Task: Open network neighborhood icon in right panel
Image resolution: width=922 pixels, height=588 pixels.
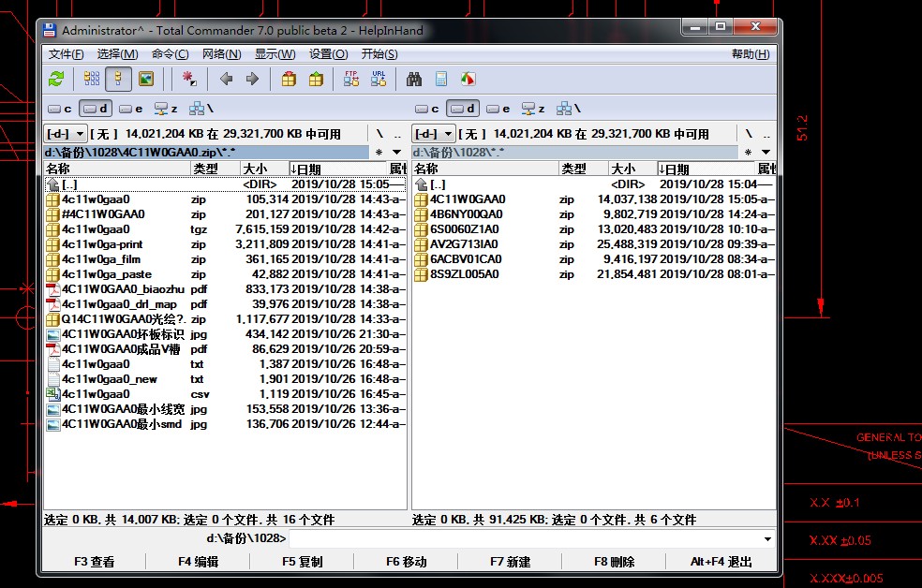Action: [x=569, y=109]
